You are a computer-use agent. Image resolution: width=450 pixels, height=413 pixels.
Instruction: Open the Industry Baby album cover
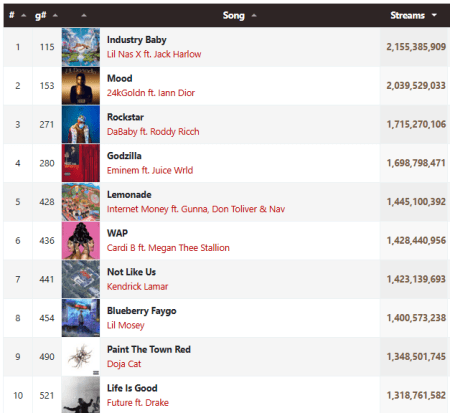point(81,47)
